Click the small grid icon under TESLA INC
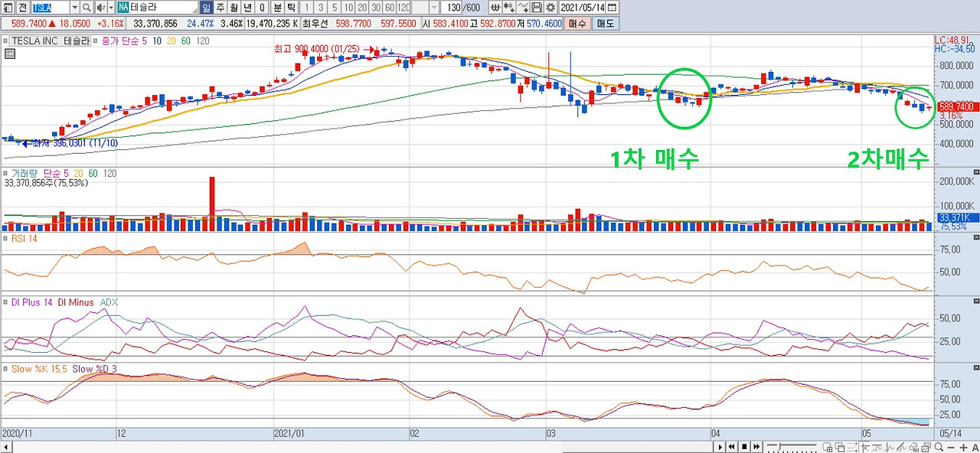 [x=9, y=54]
